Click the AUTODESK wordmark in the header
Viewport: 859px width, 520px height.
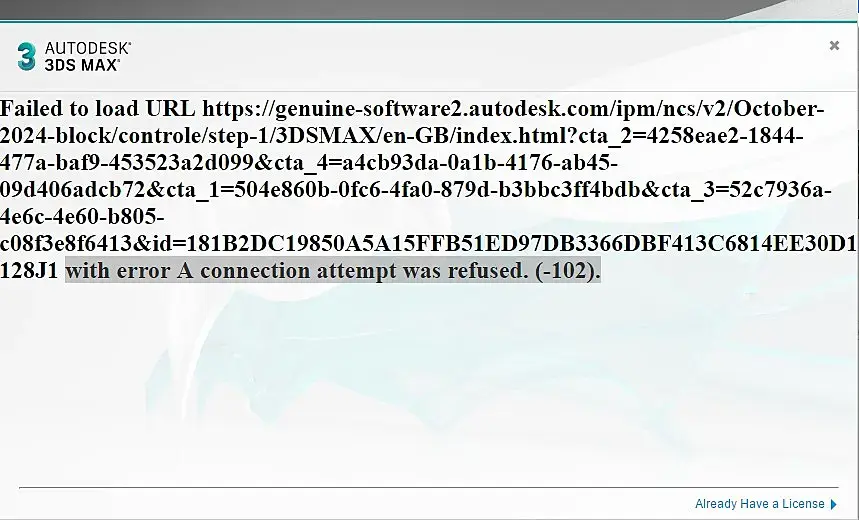(x=88, y=48)
